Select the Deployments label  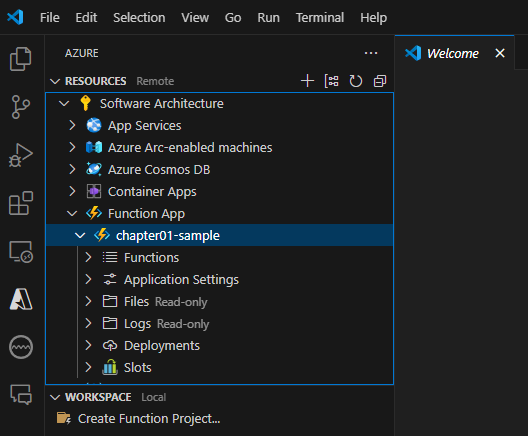pyautogui.click(x=162, y=345)
